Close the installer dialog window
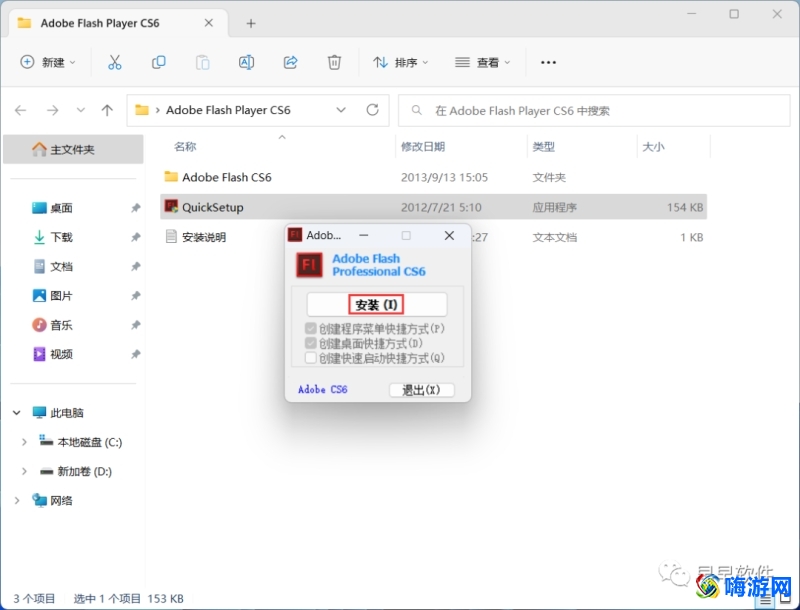Viewport: 800px width, 610px height. tap(449, 235)
